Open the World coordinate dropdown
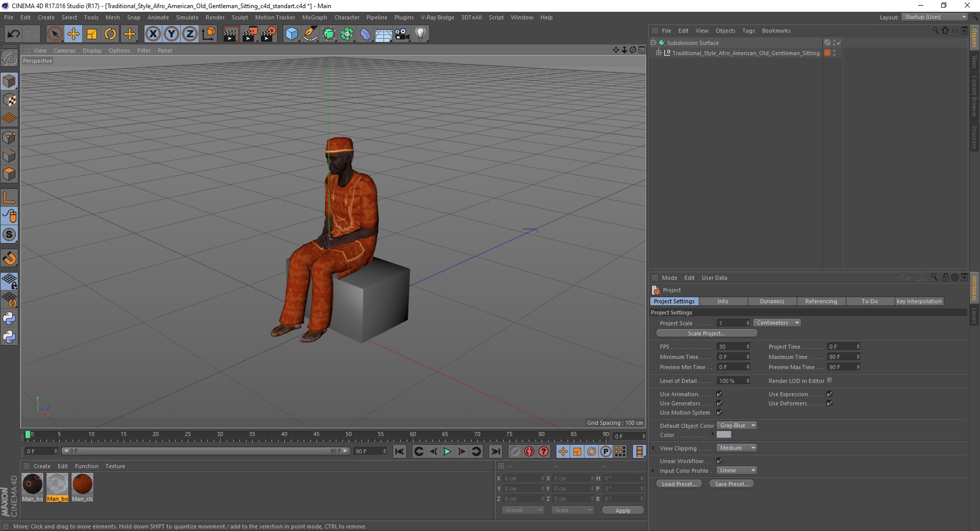The width and height of the screenshot is (980, 531). [x=523, y=510]
